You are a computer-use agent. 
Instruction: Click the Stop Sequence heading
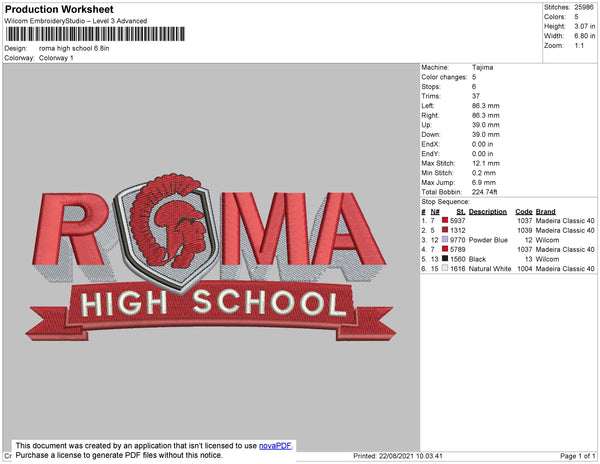[445, 202]
